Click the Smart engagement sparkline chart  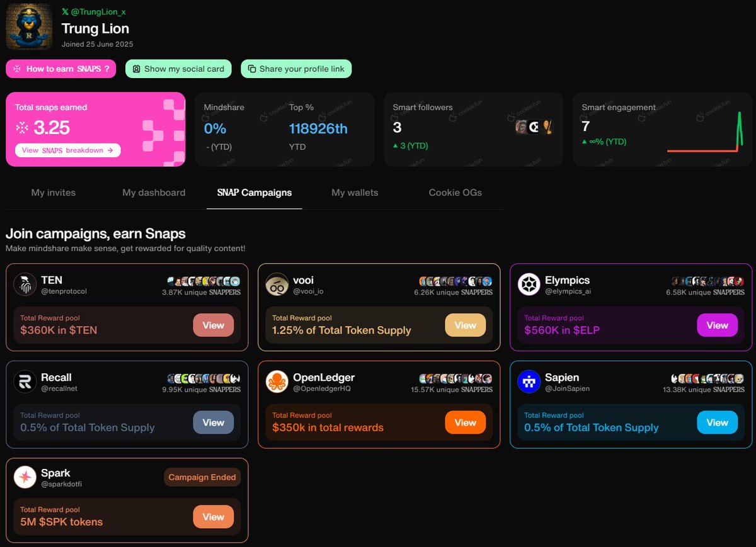706,132
